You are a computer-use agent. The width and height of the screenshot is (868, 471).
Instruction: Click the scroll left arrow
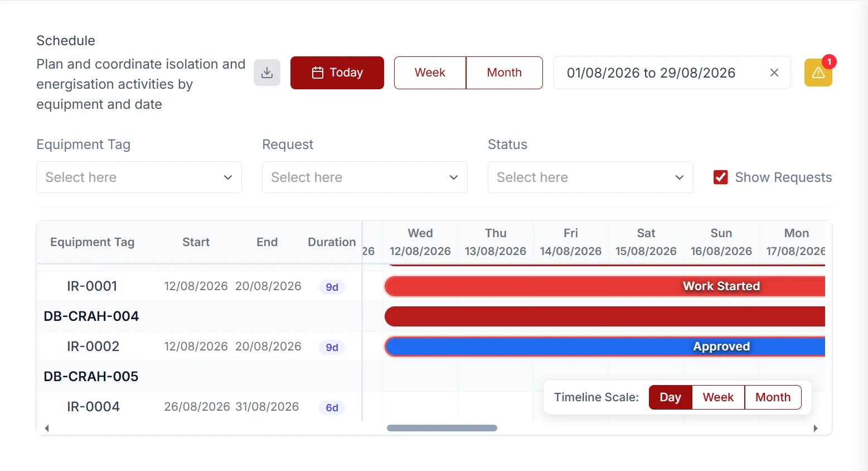pos(47,428)
